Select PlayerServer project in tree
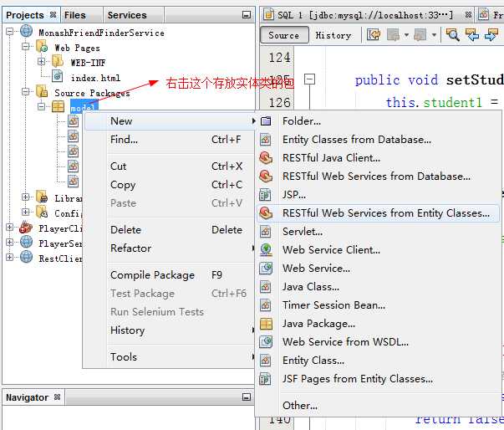504x430 pixels. (x=60, y=243)
